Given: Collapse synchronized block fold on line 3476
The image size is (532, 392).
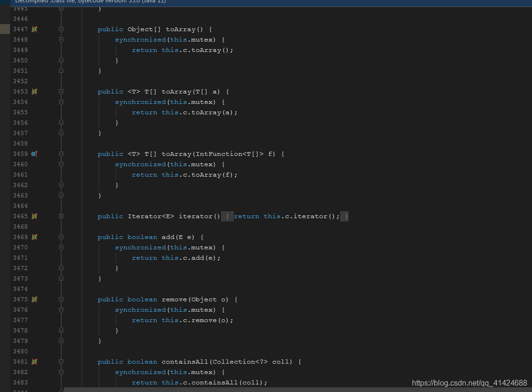Looking at the screenshot, I should click(x=61, y=310).
